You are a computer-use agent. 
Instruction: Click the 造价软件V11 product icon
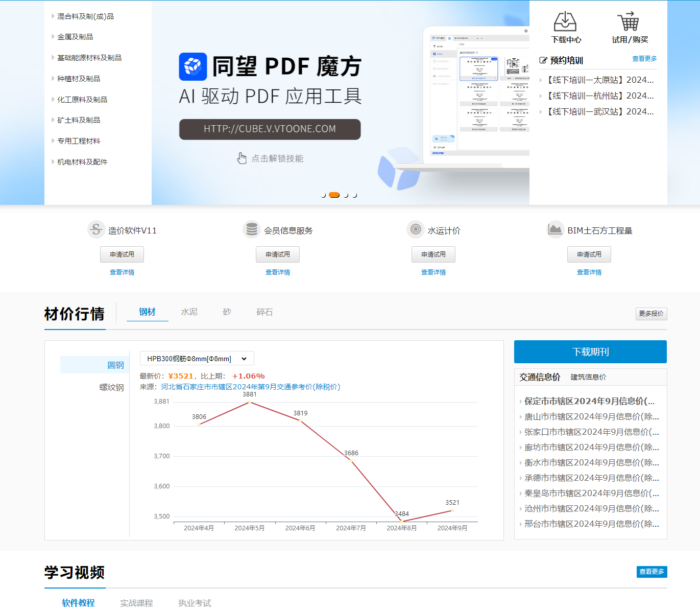(96, 230)
